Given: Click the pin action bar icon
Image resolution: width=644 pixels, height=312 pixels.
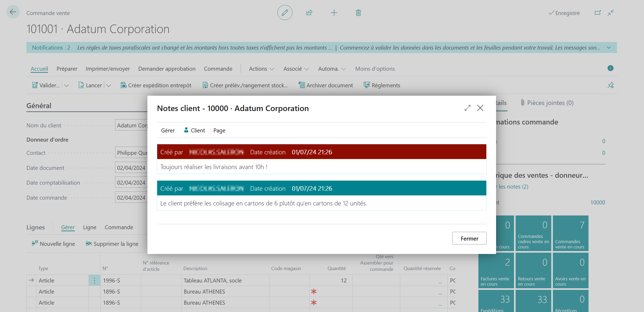Looking at the screenshot, I should point(611,85).
